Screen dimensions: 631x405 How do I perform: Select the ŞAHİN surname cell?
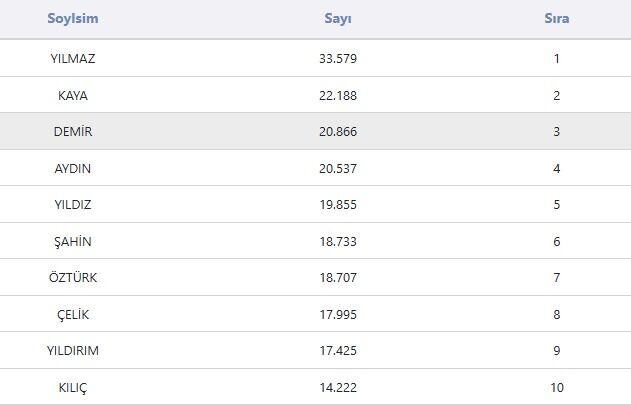point(73,241)
